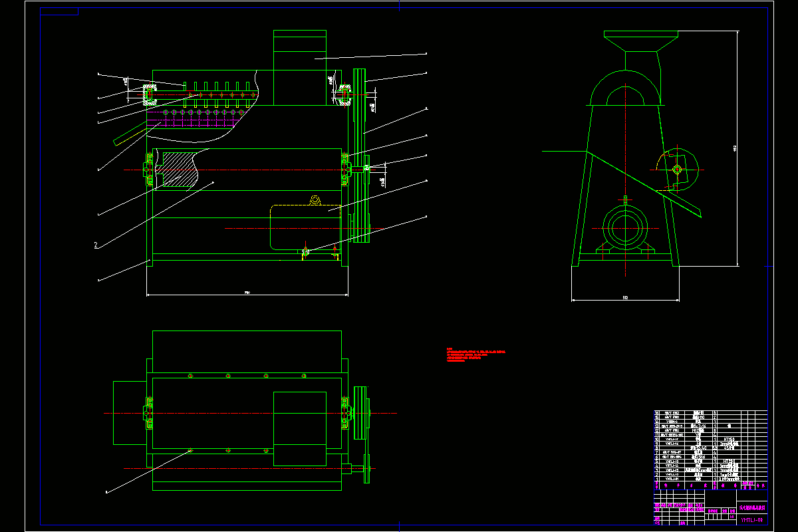Click the side view base width dimension

[625, 299]
